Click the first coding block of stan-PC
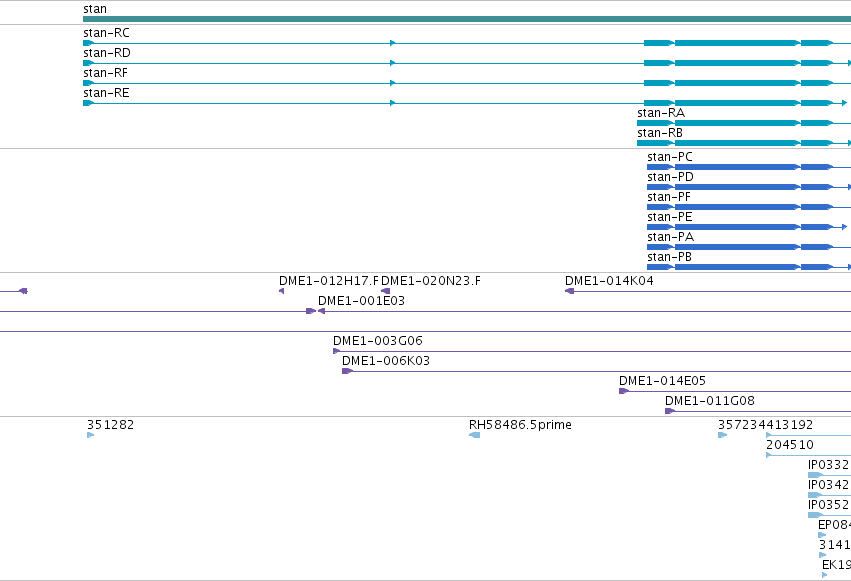 click(x=659, y=167)
